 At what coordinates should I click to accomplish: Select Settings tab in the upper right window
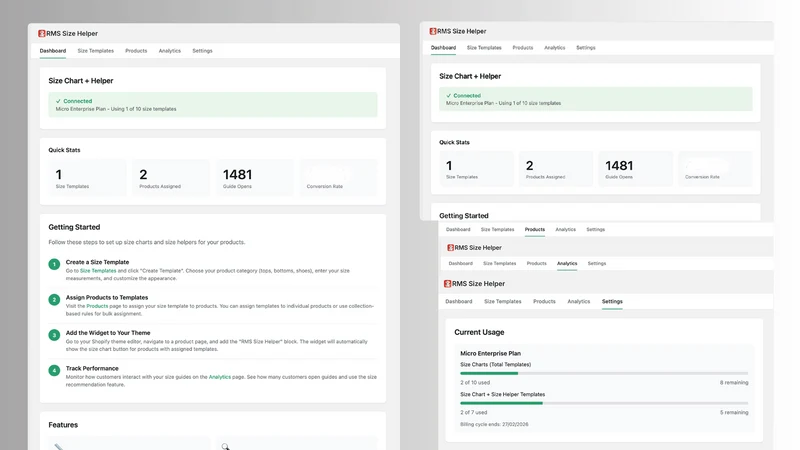(586, 47)
